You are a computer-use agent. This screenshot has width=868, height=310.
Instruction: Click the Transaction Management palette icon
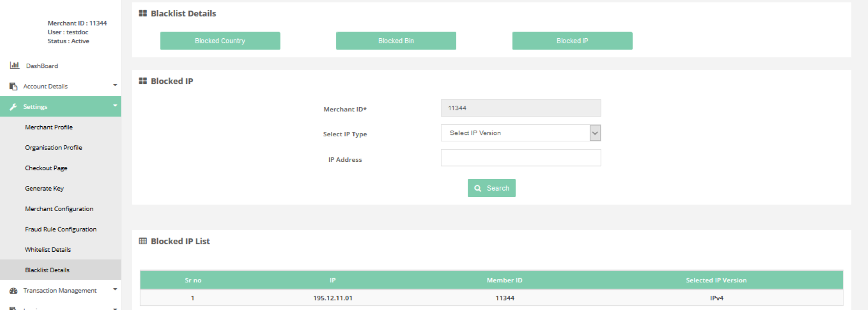coord(13,290)
